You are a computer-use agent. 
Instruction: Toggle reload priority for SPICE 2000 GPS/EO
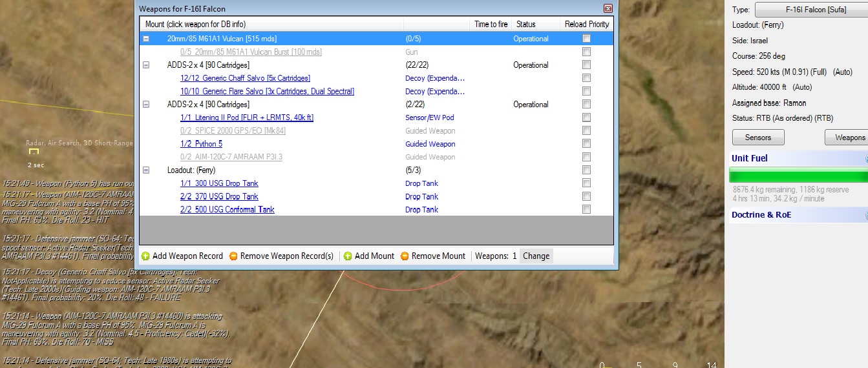point(586,130)
